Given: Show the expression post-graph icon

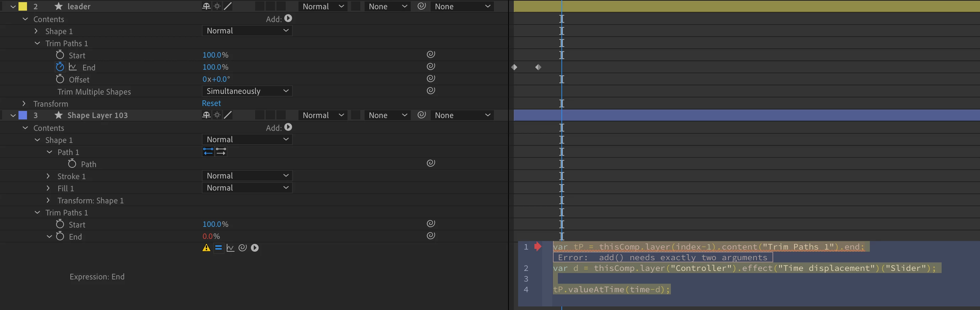Looking at the screenshot, I should coord(230,248).
